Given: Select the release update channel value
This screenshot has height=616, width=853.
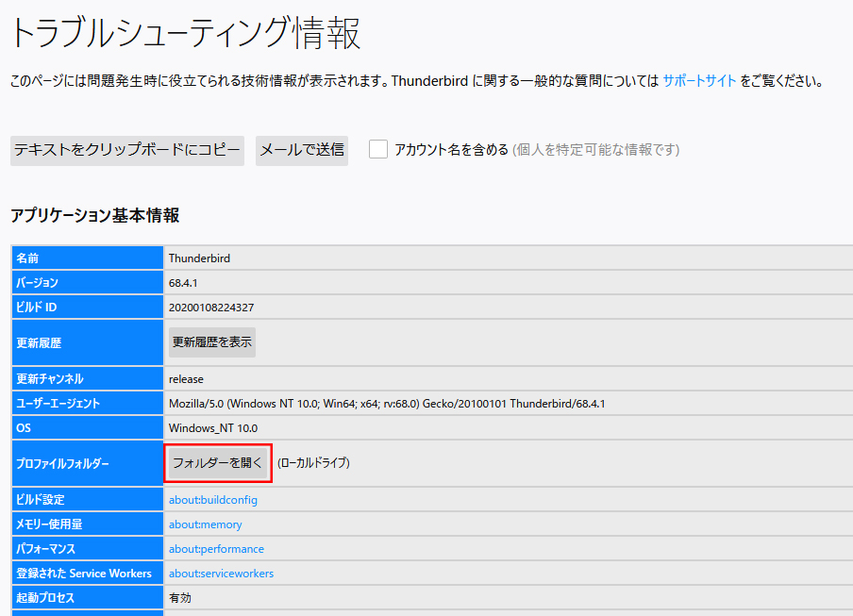Looking at the screenshot, I should coord(186,379).
